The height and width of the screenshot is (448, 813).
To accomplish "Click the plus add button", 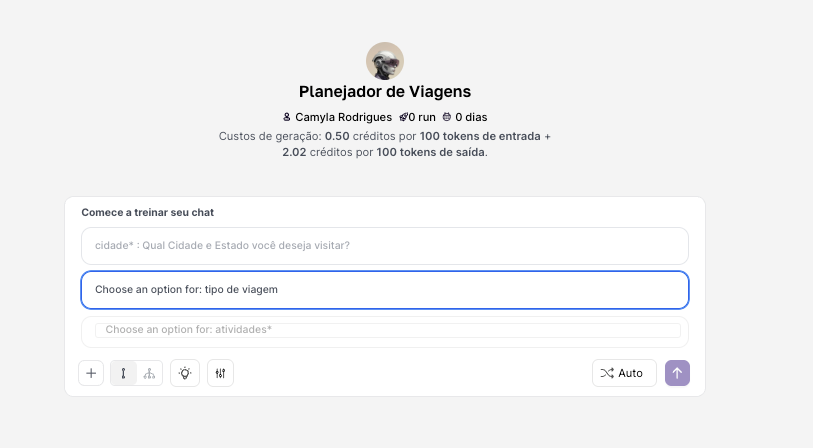I will click(x=91, y=373).
